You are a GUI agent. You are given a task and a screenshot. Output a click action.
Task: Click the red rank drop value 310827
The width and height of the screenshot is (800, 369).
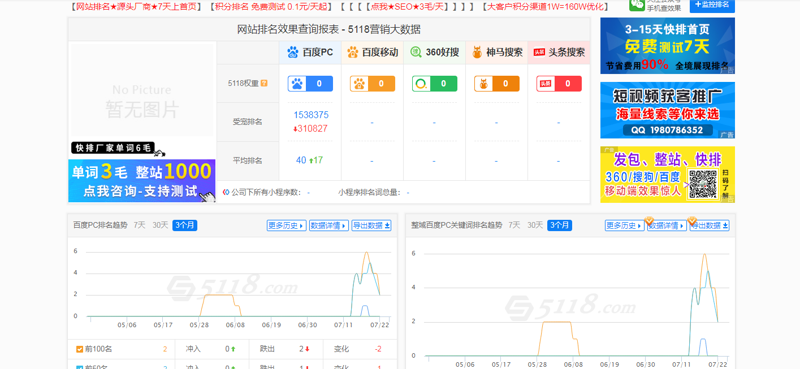tap(310, 129)
